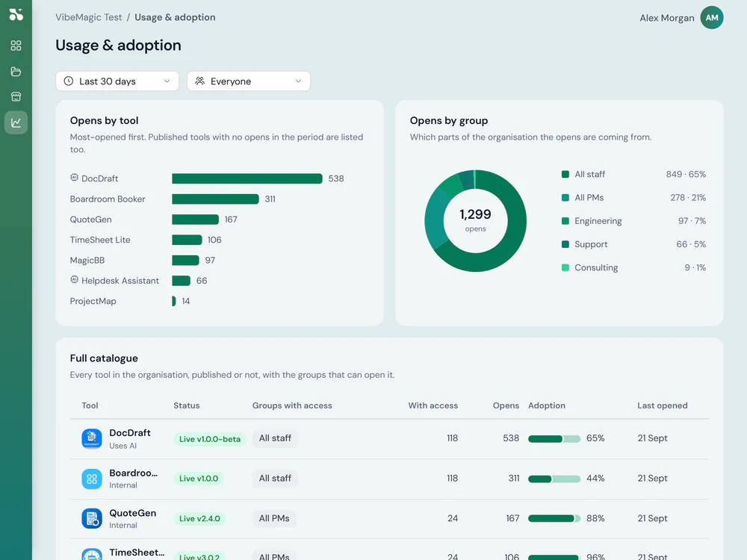Select the usage chart icon in the sidebar
This screenshot has height=560, width=747.
click(16, 122)
